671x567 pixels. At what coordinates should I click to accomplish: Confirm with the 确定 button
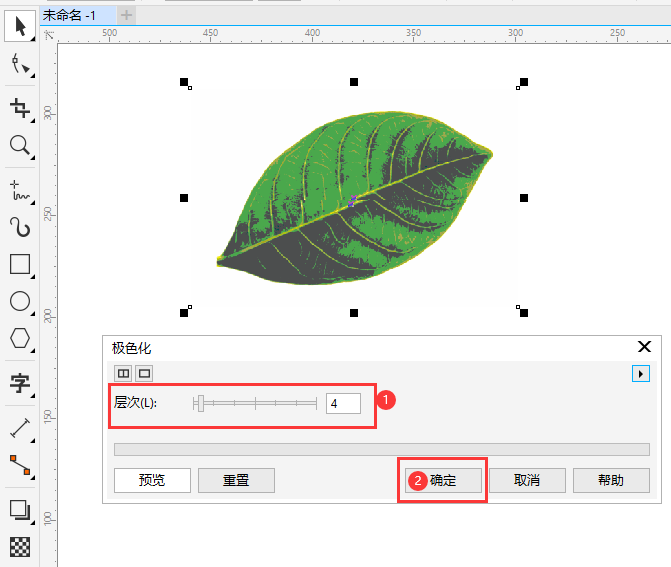point(443,480)
